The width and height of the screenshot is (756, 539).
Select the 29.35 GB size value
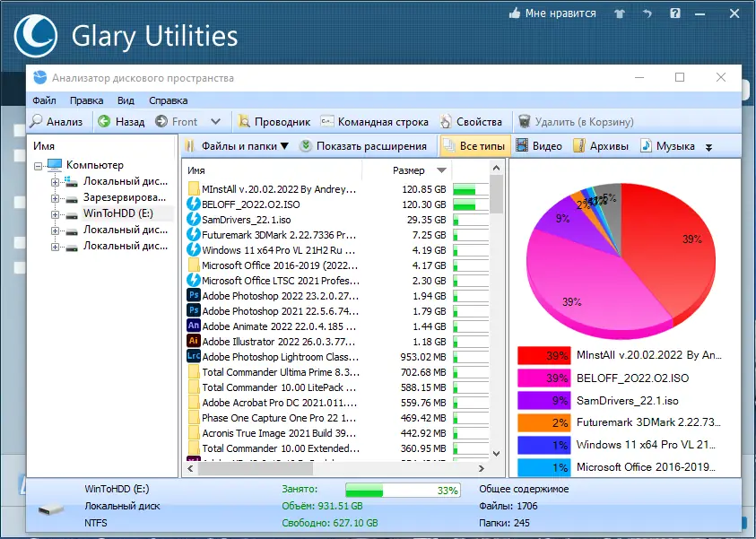[x=427, y=220]
